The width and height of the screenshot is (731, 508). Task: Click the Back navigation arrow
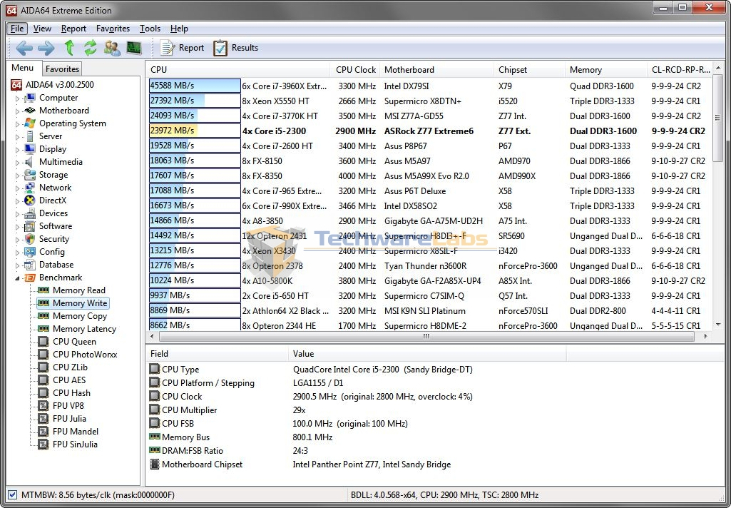24,48
